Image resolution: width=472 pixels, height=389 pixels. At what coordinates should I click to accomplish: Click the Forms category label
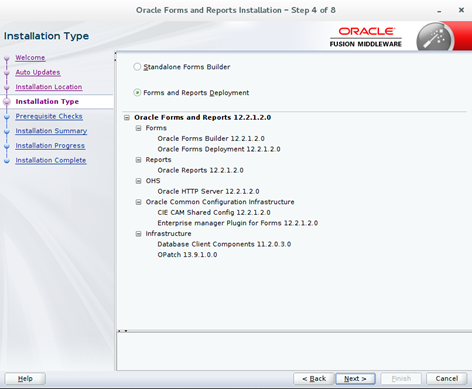tap(156, 128)
